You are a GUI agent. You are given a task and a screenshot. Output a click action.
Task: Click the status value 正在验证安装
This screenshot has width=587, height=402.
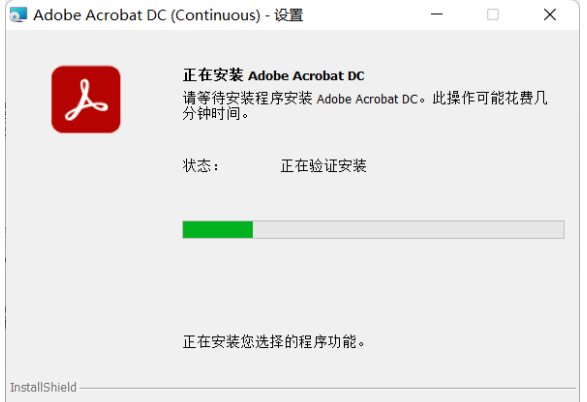[x=323, y=165]
